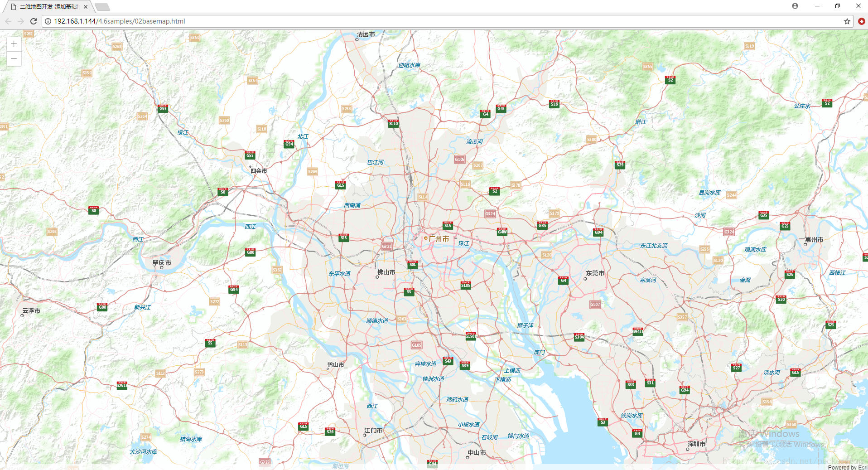Select the 肇庆市 city label
This screenshot has width=868, height=470.
coord(162,263)
